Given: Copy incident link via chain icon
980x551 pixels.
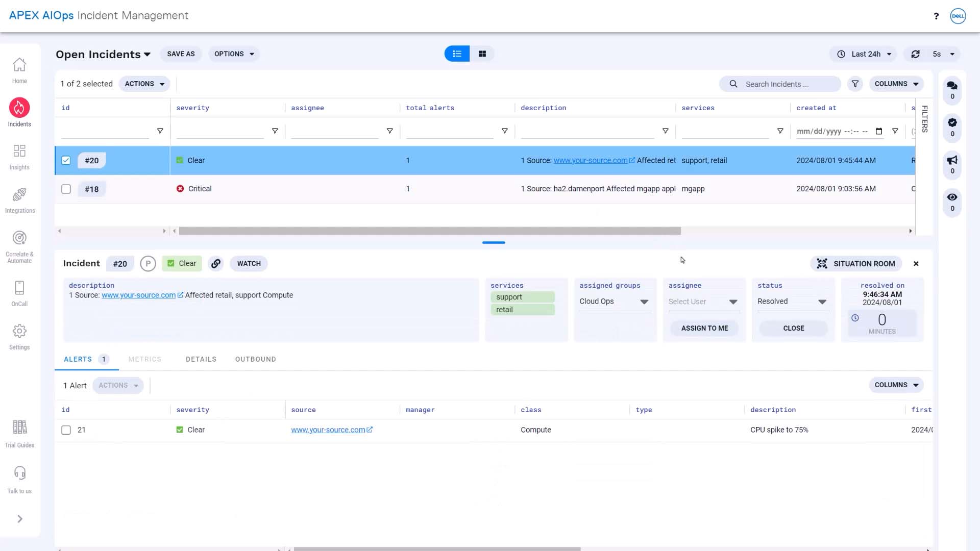Looking at the screenshot, I should point(216,264).
